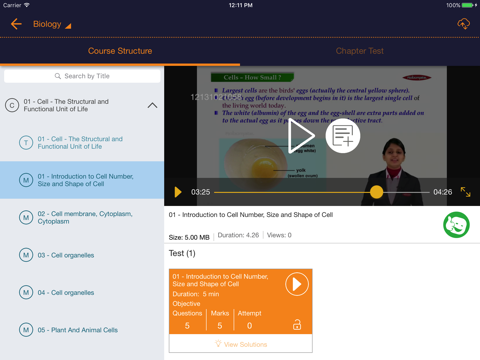Click the yellow video progress knob
The width and height of the screenshot is (480, 360).
pos(377,192)
